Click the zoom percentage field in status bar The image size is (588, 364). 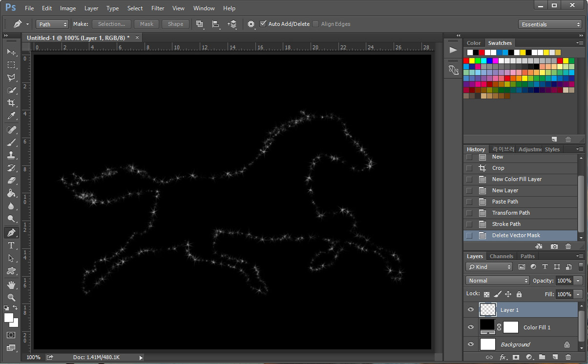click(33, 358)
